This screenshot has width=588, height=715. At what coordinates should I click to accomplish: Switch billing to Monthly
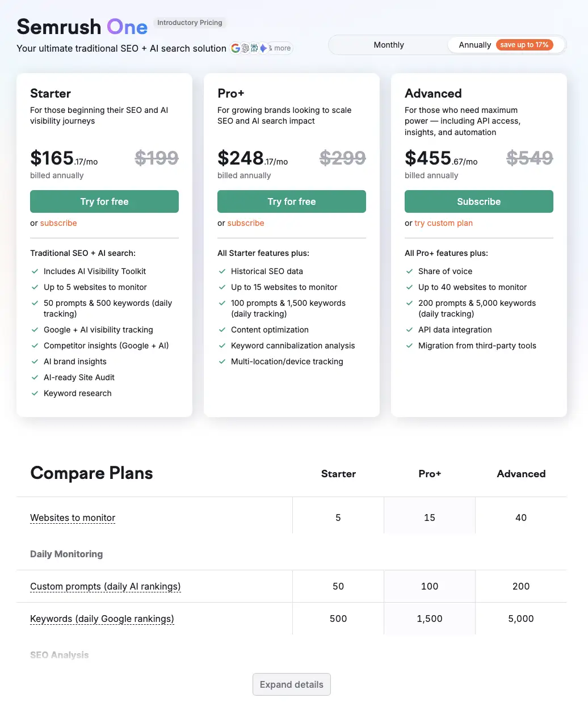388,44
